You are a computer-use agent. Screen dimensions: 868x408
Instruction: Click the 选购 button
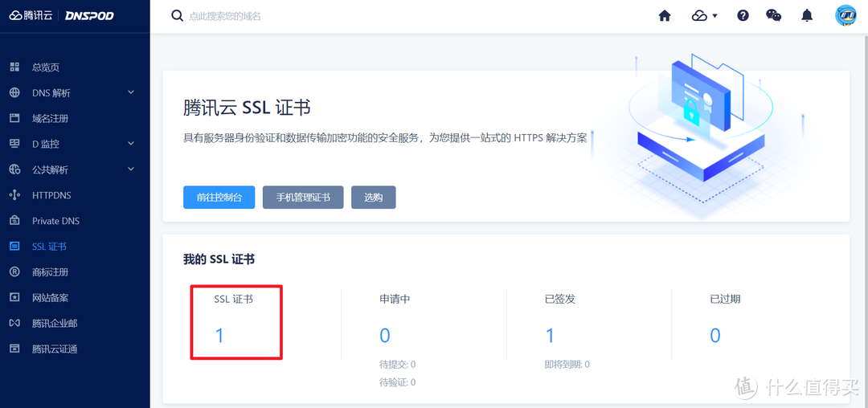374,198
